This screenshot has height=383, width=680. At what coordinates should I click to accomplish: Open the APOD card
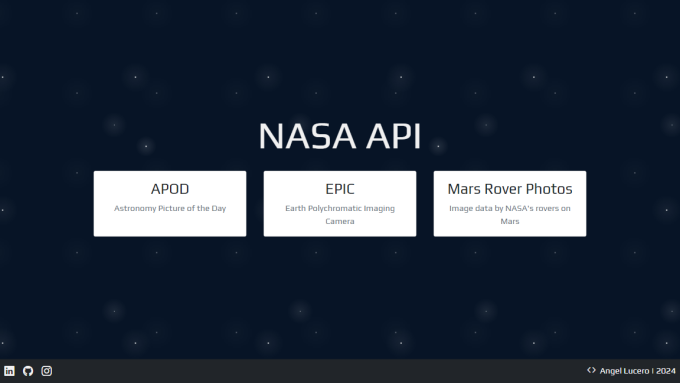170,203
